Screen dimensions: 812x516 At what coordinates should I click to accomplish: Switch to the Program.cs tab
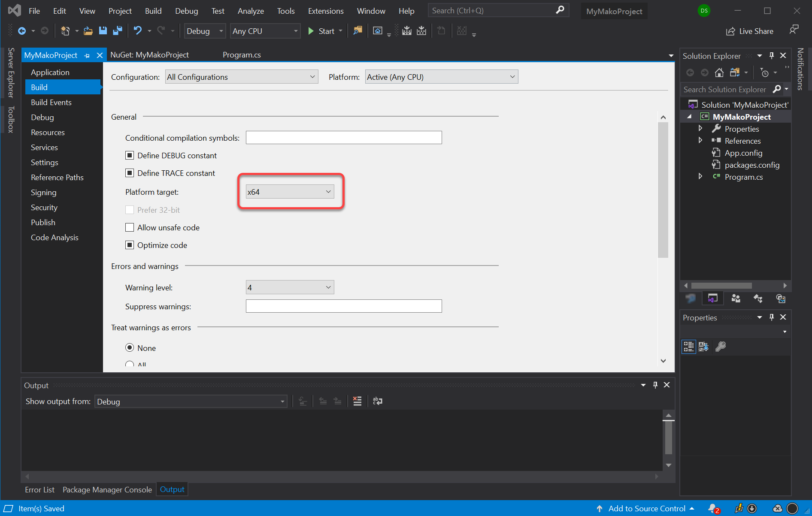tap(242, 55)
